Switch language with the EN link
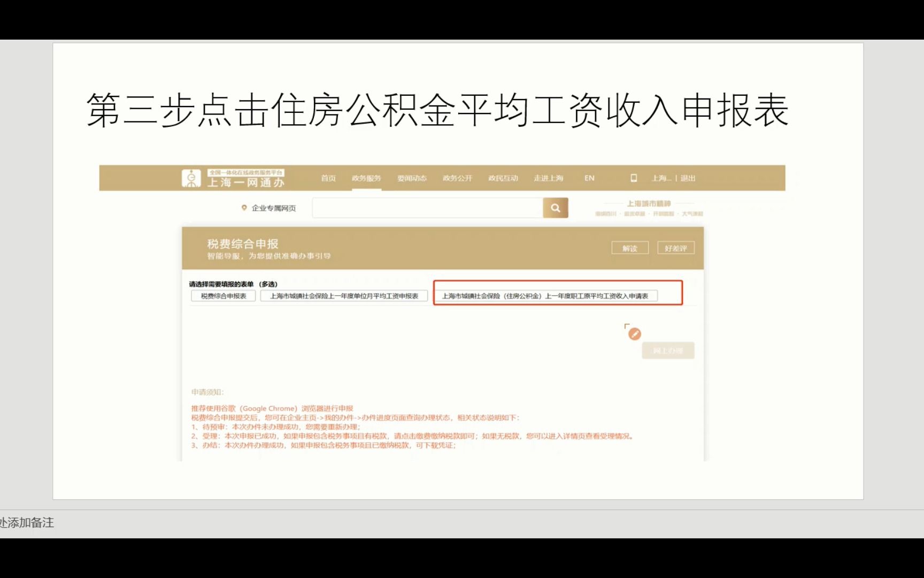The height and width of the screenshot is (578, 924). 589,178
